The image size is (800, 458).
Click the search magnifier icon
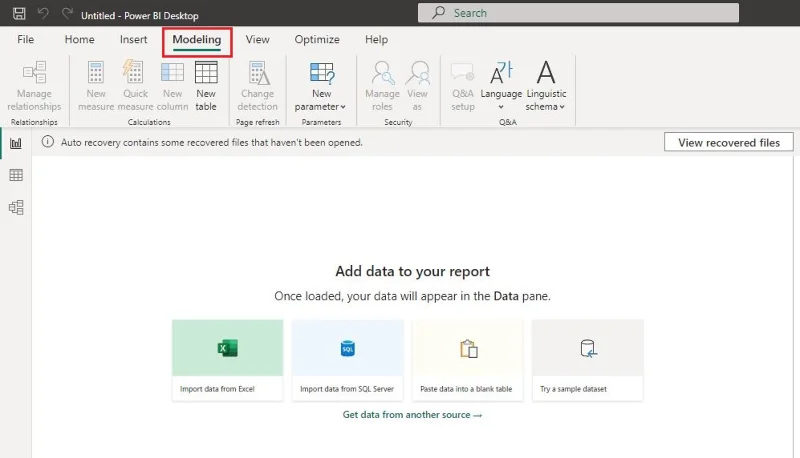[x=438, y=13]
